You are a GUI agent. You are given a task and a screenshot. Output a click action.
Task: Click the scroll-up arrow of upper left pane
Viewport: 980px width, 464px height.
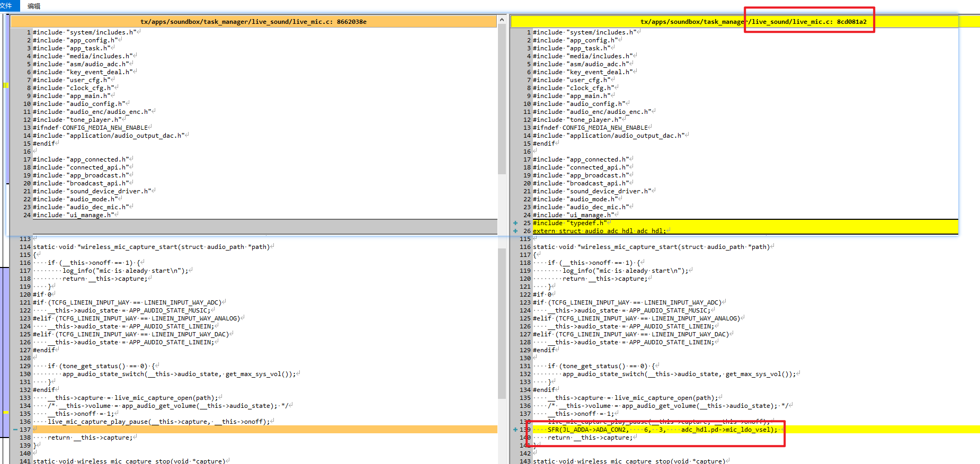(502, 20)
